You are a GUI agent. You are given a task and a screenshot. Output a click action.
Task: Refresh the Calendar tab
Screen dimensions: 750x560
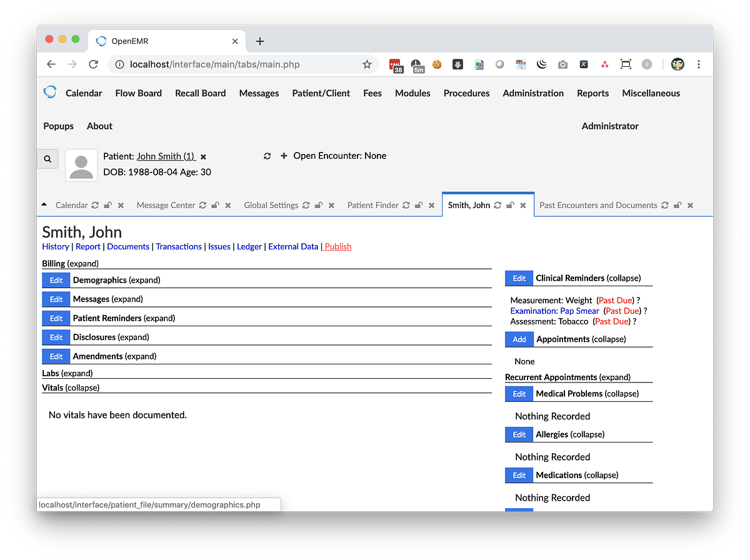(95, 204)
